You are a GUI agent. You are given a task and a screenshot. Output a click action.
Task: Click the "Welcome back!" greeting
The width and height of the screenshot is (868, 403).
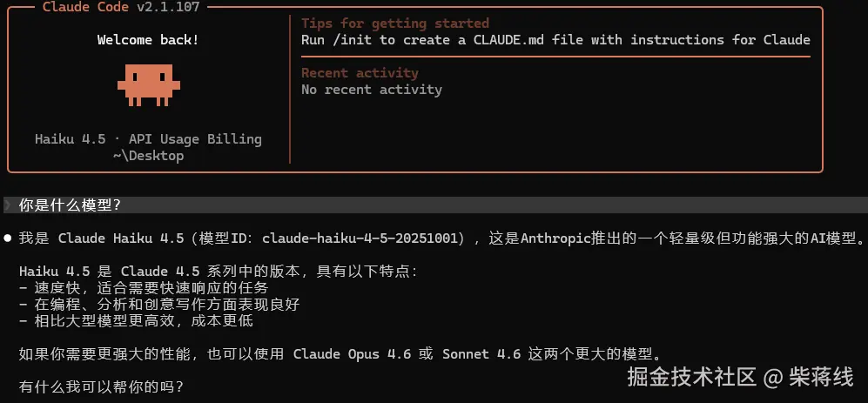coord(148,40)
